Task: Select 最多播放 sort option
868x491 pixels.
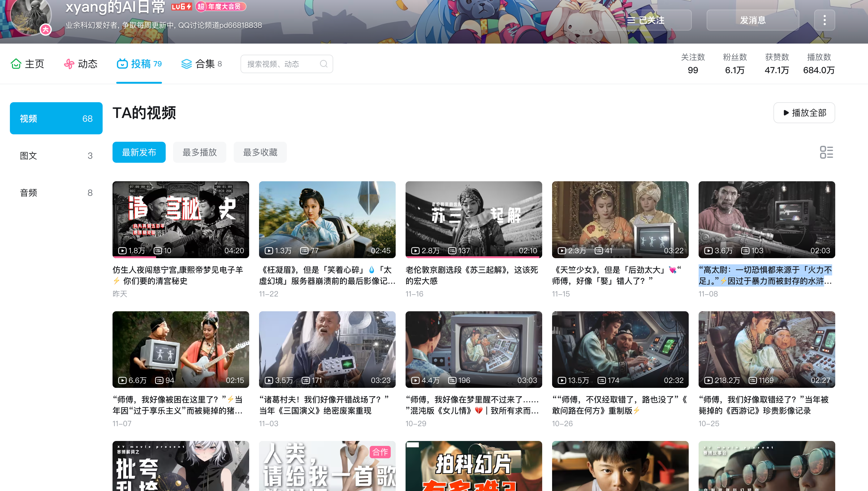Action: tap(199, 152)
